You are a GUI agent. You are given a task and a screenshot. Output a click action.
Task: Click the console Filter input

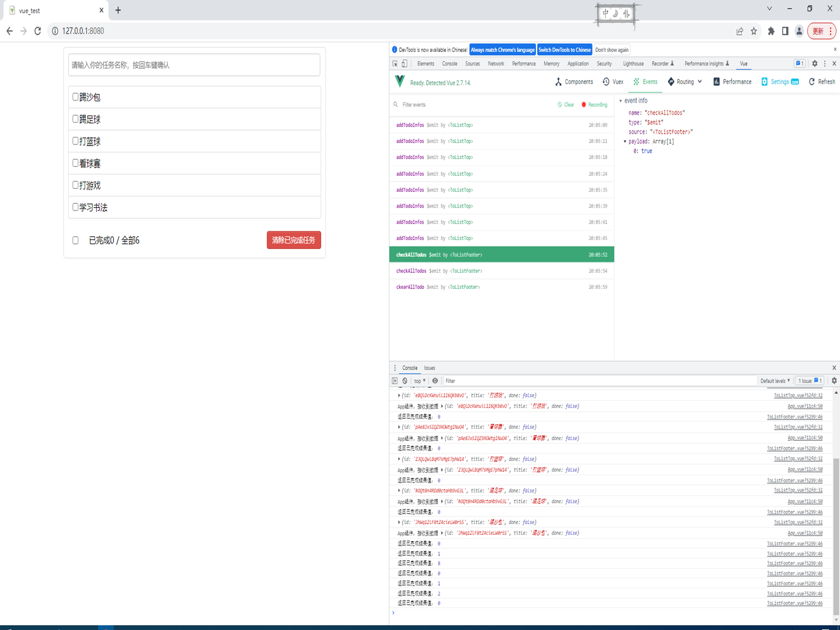point(599,381)
